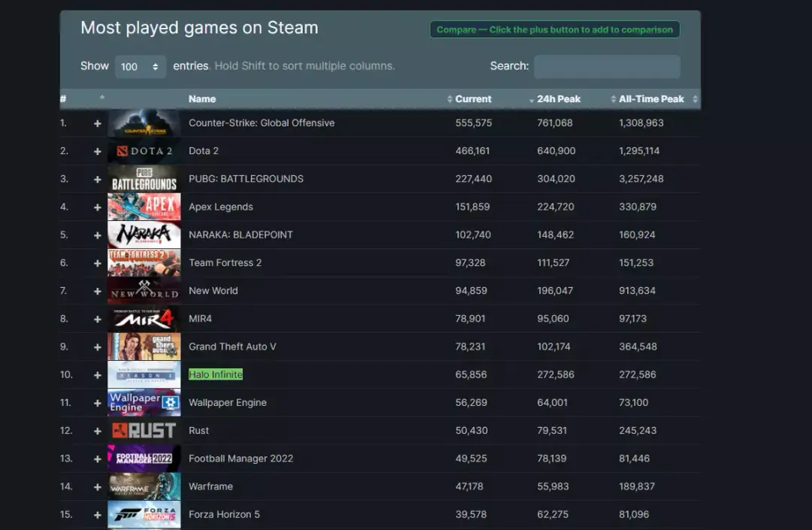Click the PUBG: BATTLEGROUNDS thumbnail
This screenshot has height=530, width=812.
144,179
